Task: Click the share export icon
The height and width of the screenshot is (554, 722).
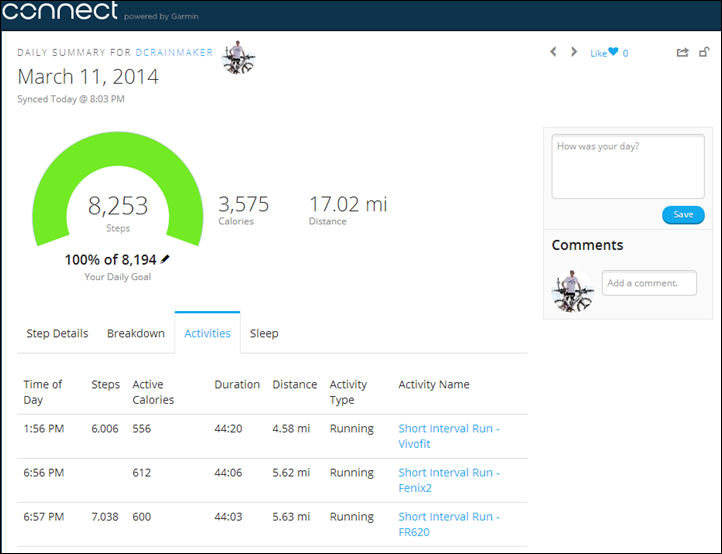Action: pos(682,53)
